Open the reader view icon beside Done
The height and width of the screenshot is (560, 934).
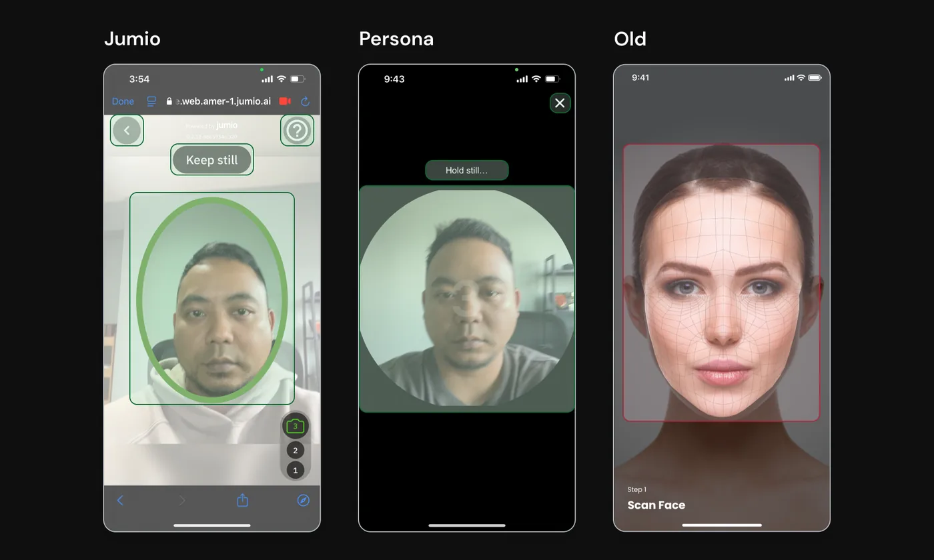(x=151, y=101)
